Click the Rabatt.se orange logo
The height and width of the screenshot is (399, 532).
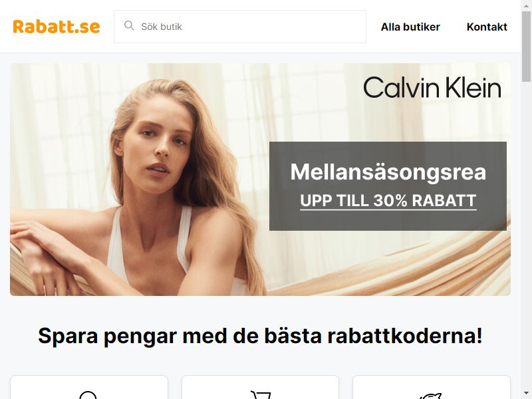(x=57, y=27)
